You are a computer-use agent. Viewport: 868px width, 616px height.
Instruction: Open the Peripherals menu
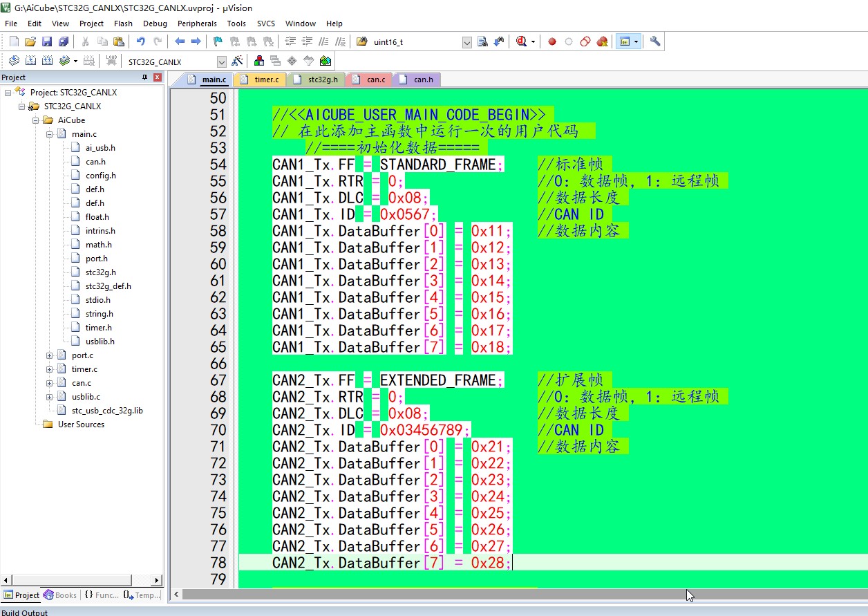pos(197,24)
